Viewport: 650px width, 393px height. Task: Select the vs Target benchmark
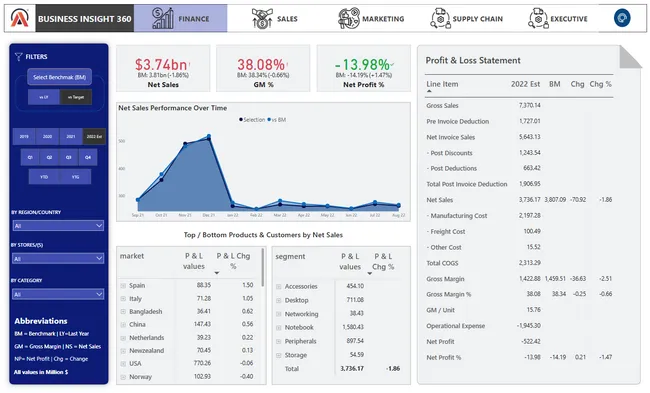(x=76, y=97)
